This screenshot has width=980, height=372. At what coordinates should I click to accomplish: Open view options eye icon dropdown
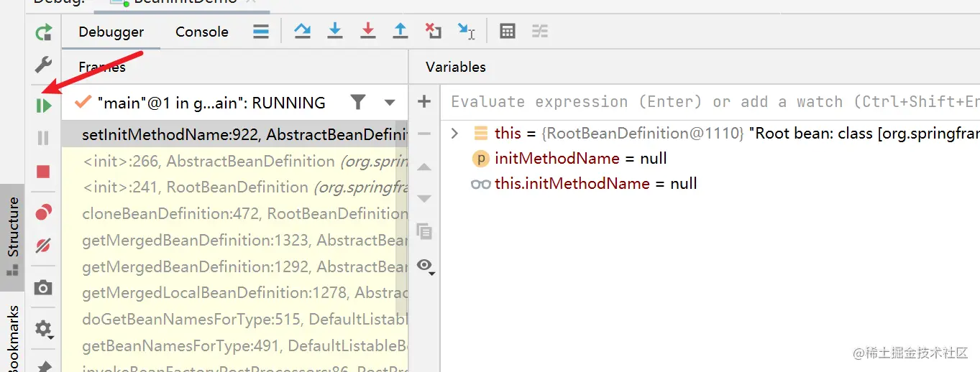[426, 266]
